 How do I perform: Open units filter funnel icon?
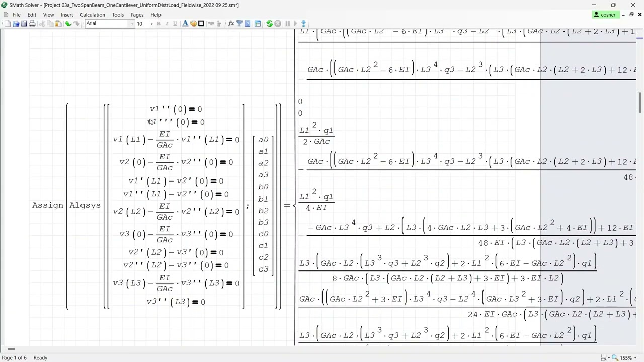tap(239, 24)
